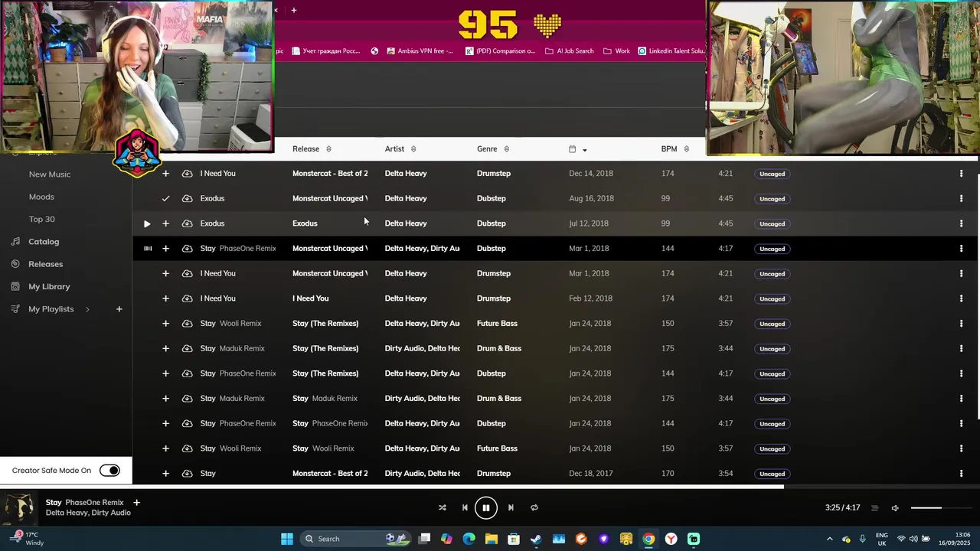Uncheck the added Exodus track dated Aug 16, 2018
The image size is (980, 551).
(x=165, y=199)
